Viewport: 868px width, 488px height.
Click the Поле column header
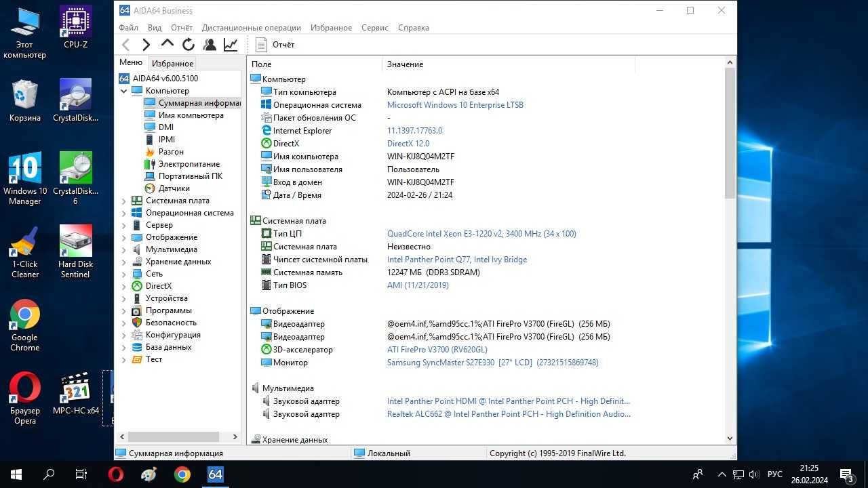pyautogui.click(x=315, y=64)
